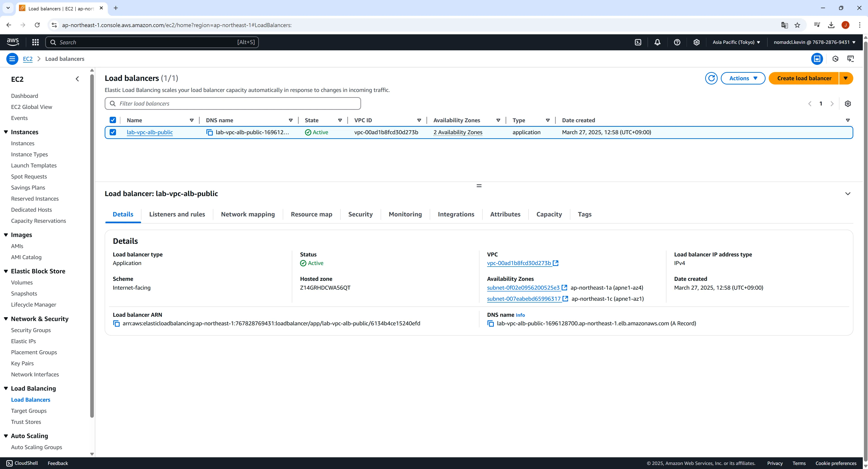
Task: Open the CloudShell icon in top bar
Action: click(x=638, y=42)
